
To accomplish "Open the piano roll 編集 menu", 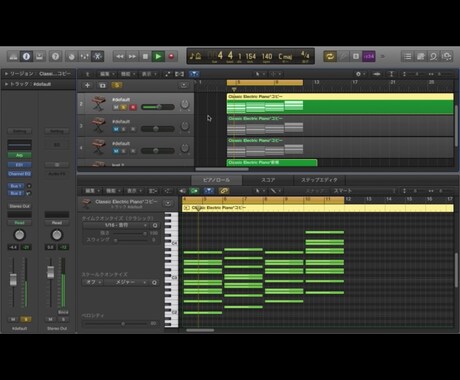I will [x=91, y=191].
